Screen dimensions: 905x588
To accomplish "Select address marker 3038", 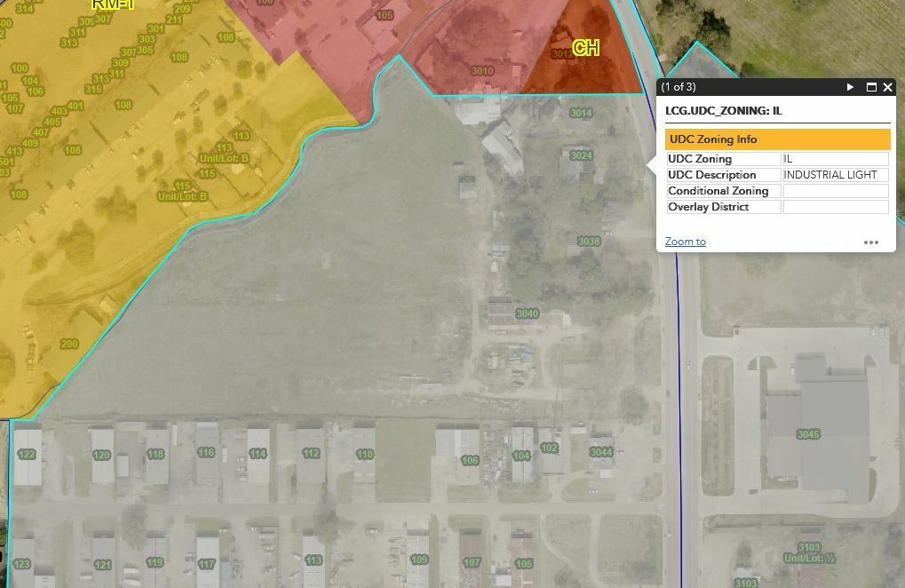I will point(589,242).
